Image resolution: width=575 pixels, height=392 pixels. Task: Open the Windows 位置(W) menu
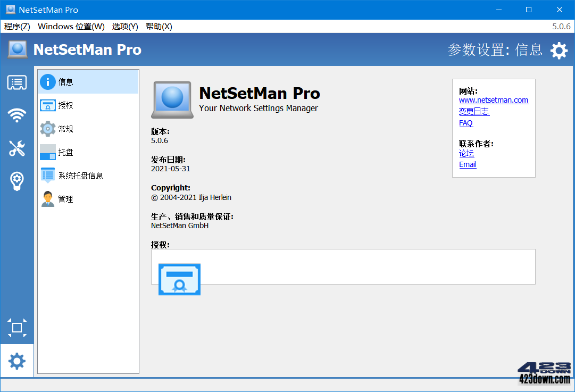click(x=71, y=26)
